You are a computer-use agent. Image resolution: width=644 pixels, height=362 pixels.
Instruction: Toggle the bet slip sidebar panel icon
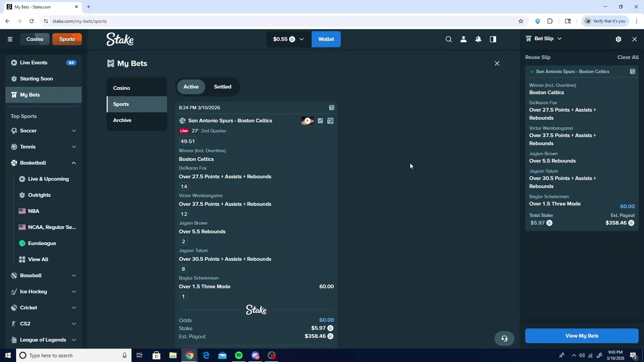[493, 39]
